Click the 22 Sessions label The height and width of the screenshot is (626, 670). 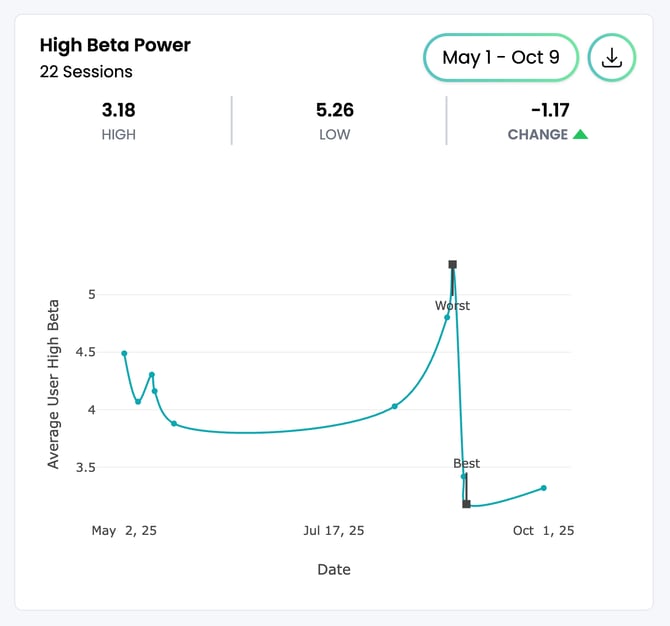86,72
